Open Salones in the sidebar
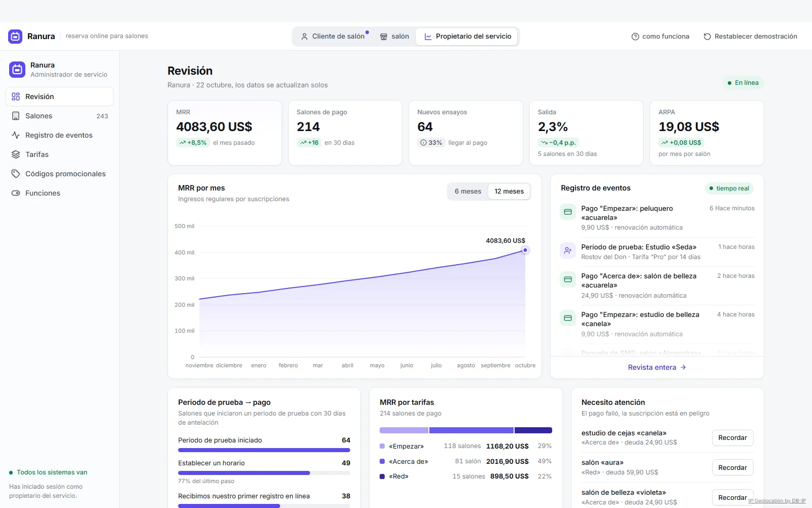This screenshot has height=508, width=812. click(x=59, y=116)
